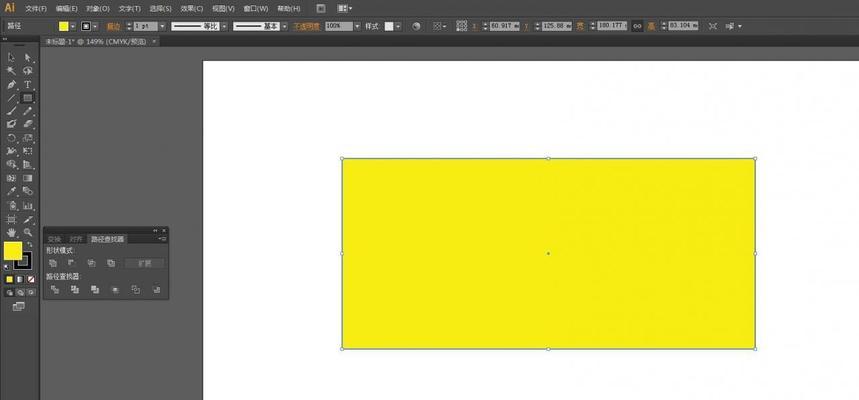Open 对象(O) menu

coord(98,9)
